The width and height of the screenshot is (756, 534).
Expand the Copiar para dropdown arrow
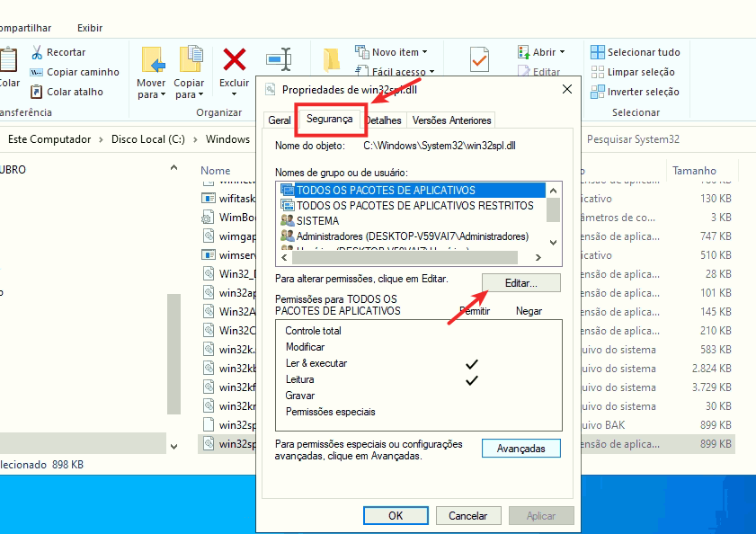click(x=200, y=95)
